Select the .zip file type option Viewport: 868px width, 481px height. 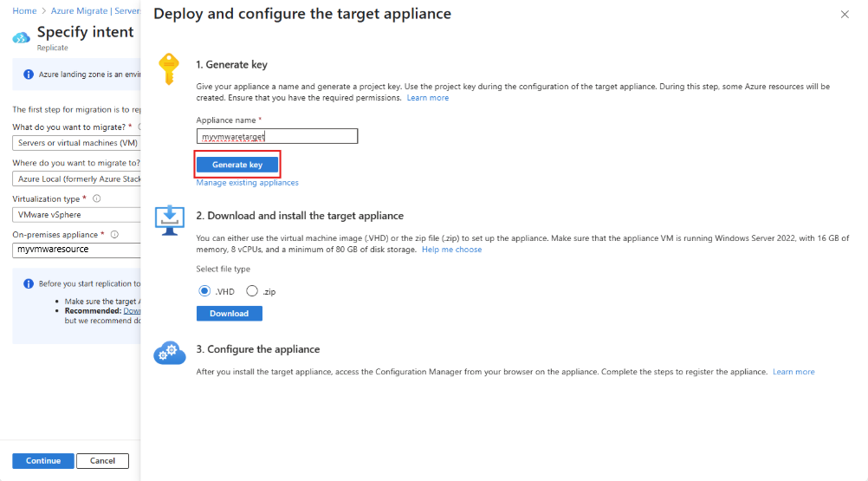point(252,291)
